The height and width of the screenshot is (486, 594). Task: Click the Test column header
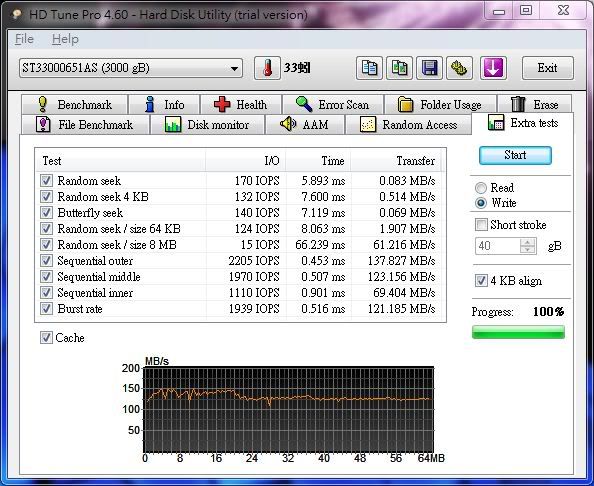click(x=121, y=161)
